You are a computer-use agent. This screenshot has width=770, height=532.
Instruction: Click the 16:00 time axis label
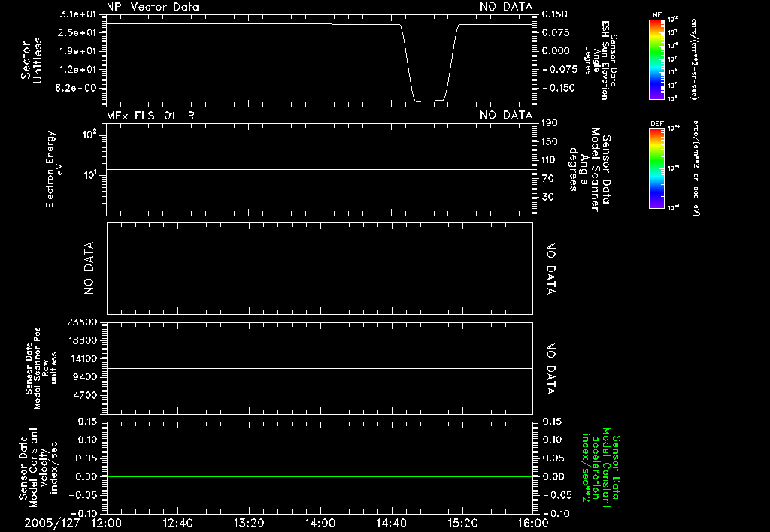point(533,523)
